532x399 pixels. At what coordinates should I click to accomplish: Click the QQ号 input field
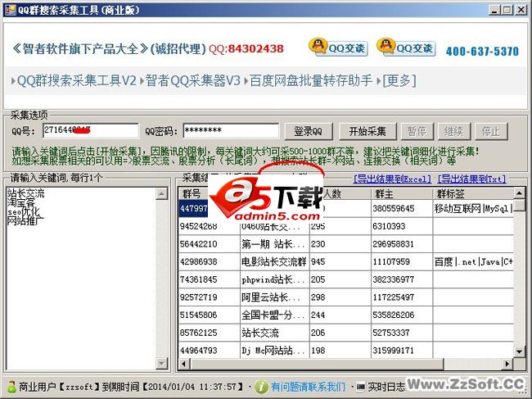click(x=91, y=131)
